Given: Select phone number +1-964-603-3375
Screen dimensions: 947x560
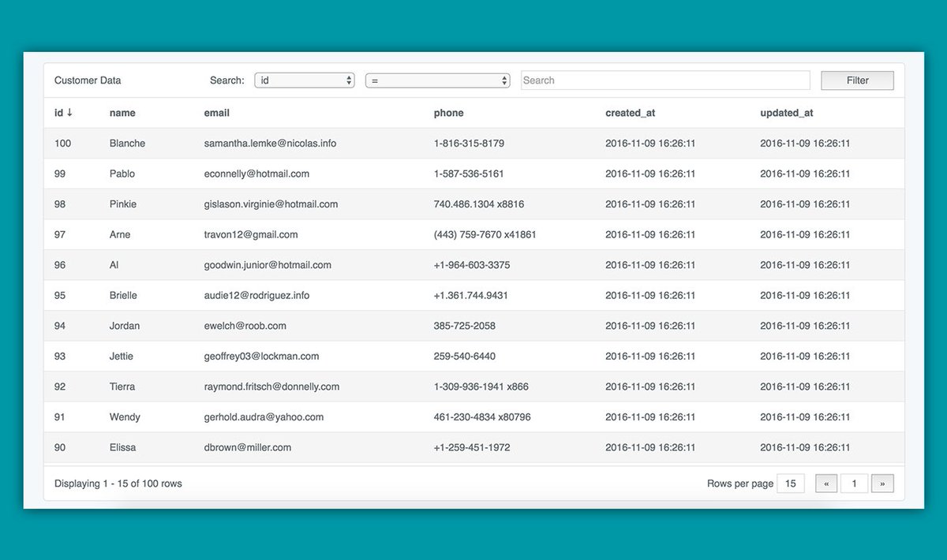Looking at the screenshot, I should tap(472, 265).
